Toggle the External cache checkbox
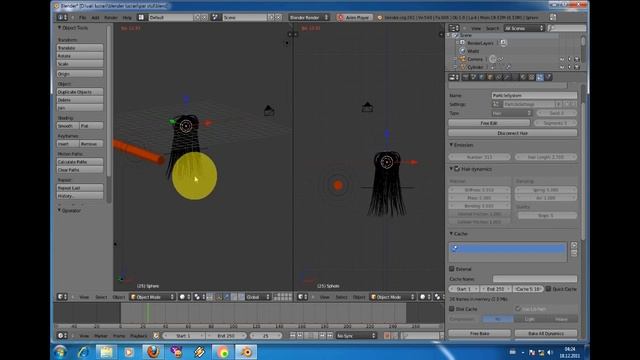The height and width of the screenshot is (360, 640). 452,269
